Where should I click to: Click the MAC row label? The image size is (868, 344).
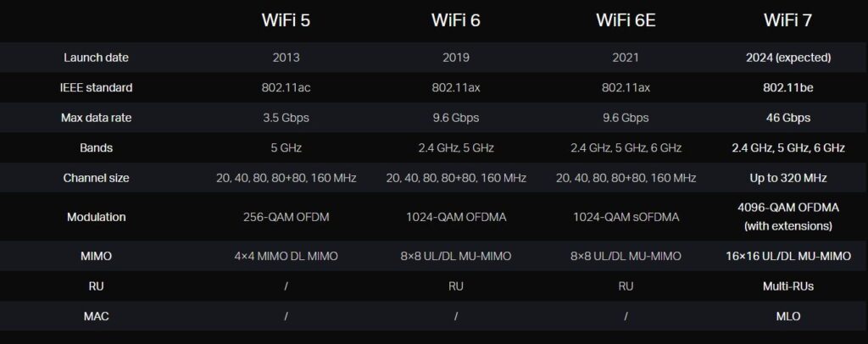(x=96, y=316)
